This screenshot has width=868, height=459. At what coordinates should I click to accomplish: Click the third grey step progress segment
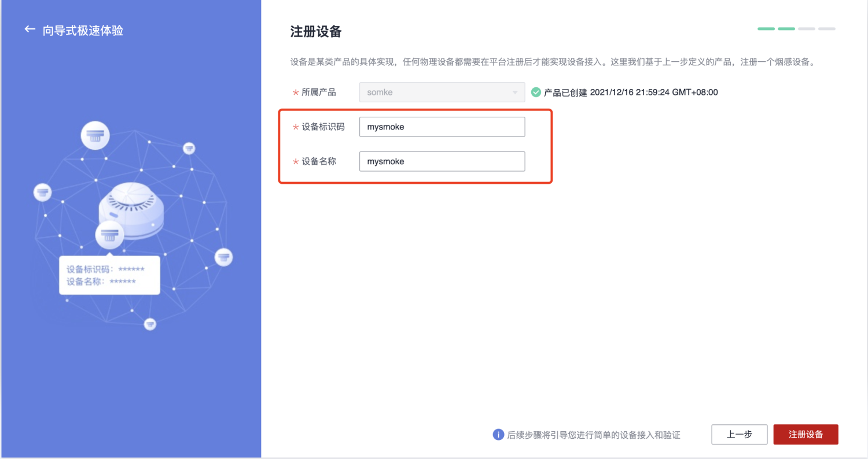807,28
